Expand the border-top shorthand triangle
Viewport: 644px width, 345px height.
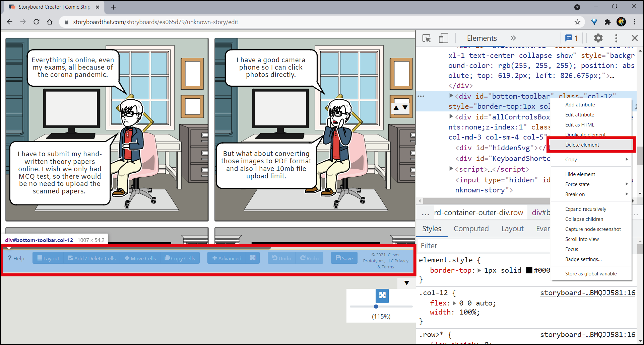(x=479, y=270)
